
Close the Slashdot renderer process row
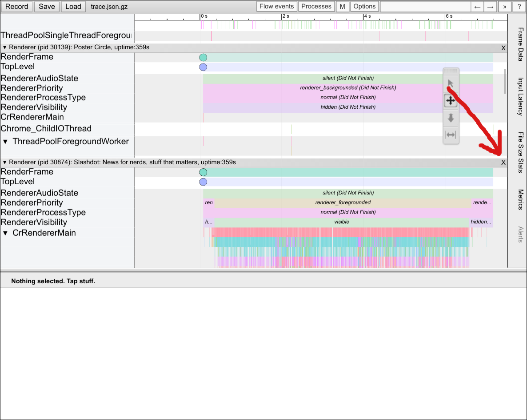click(503, 162)
